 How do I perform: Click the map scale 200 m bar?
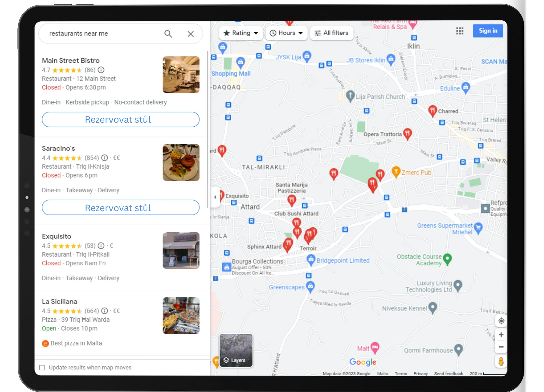click(488, 374)
